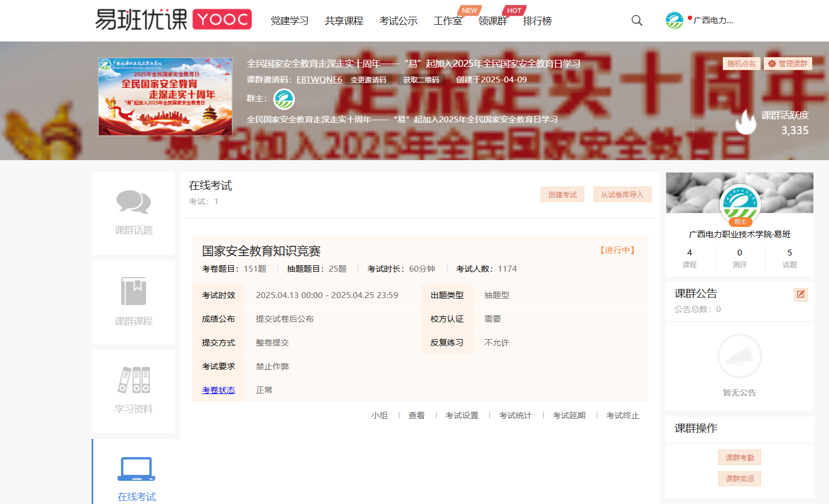Click the invitation code link EBTWQNE6
The image size is (829, 504).
point(319,79)
